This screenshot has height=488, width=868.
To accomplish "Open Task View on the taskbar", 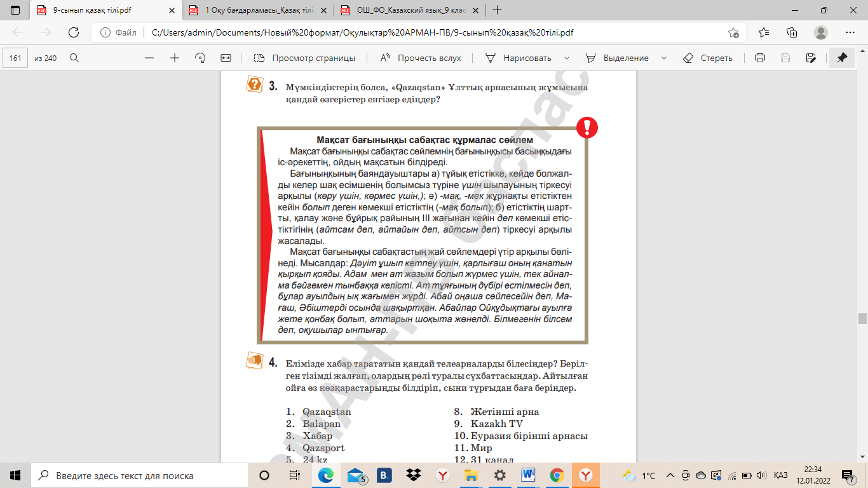I will (294, 475).
